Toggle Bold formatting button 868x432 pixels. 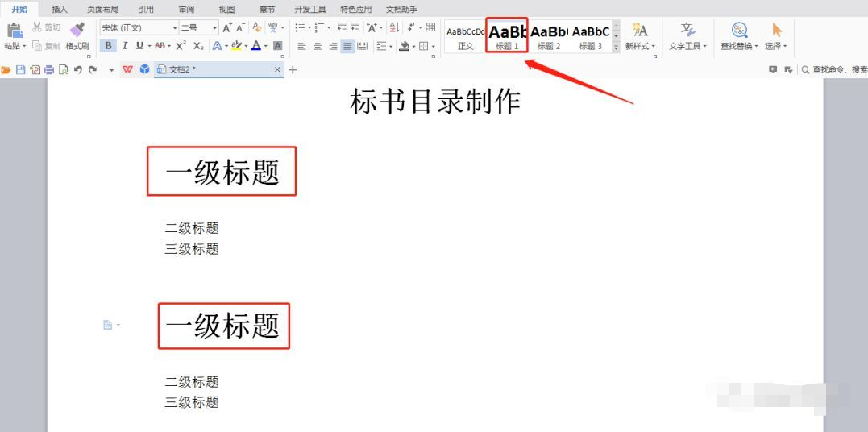point(109,46)
